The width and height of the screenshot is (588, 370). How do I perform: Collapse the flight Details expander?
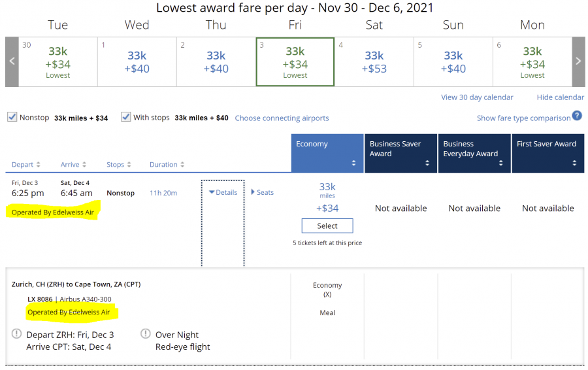tap(223, 192)
